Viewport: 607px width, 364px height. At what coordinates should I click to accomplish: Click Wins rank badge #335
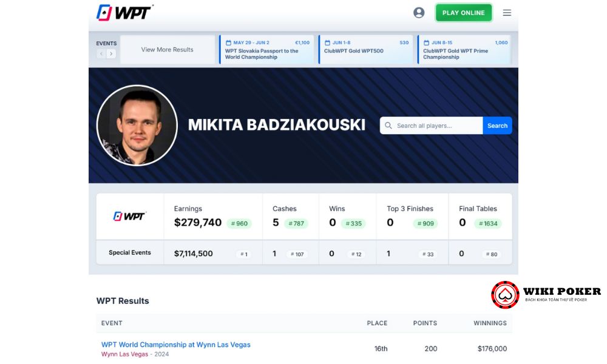(x=353, y=223)
